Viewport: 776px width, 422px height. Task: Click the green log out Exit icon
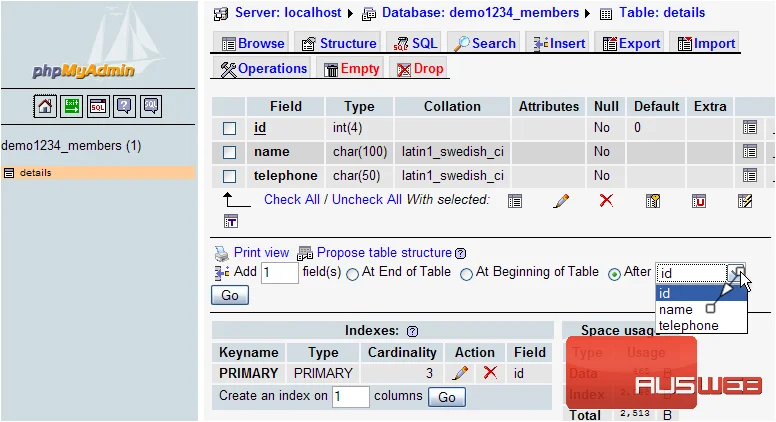pos(71,106)
